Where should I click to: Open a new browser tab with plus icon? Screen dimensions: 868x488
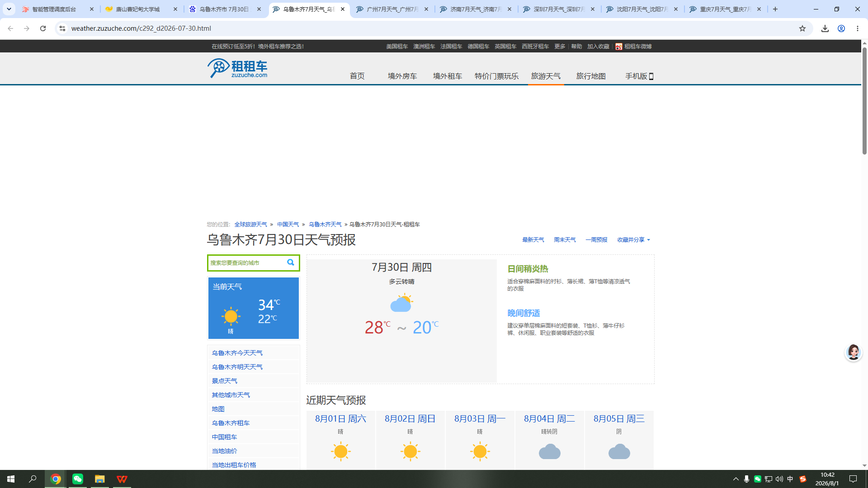click(x=775, y=9)
